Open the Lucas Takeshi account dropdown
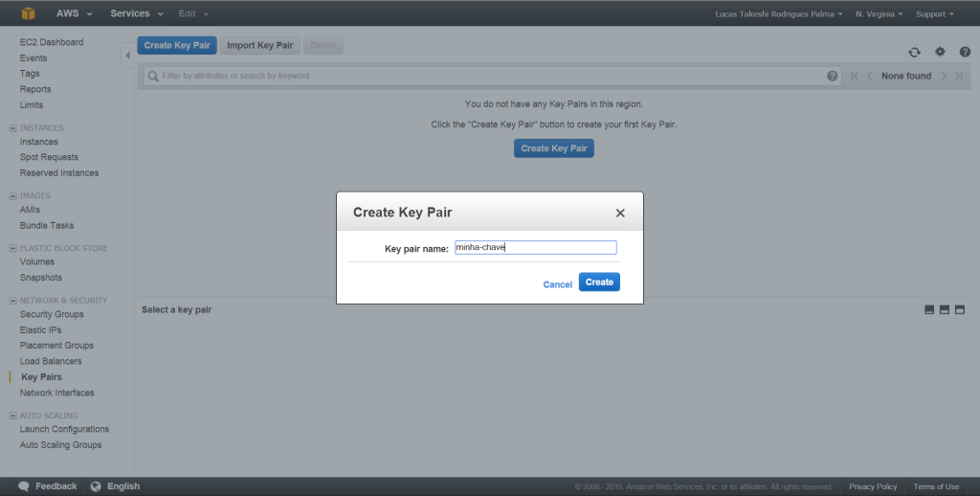The image size is (980, 496). tap(779, 13)
